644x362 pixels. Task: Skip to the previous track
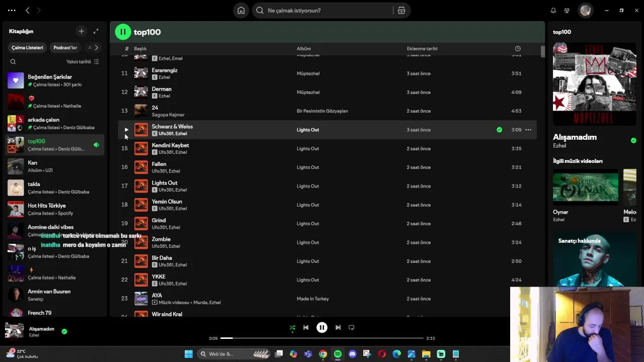306,327
